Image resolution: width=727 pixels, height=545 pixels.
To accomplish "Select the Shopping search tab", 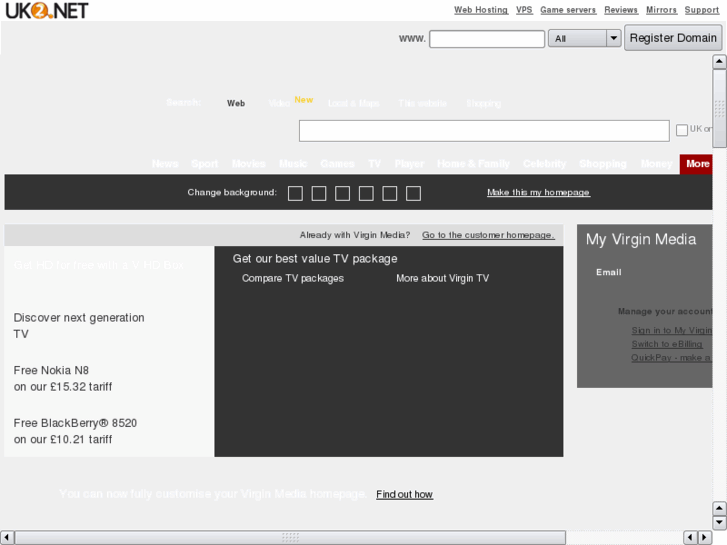I will [484, 103].
